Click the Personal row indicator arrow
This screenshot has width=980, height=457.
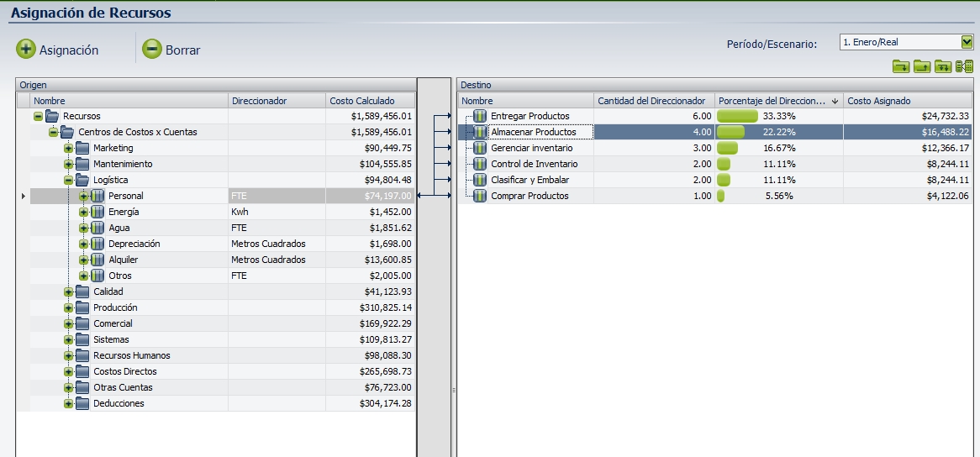coord(24,196)
